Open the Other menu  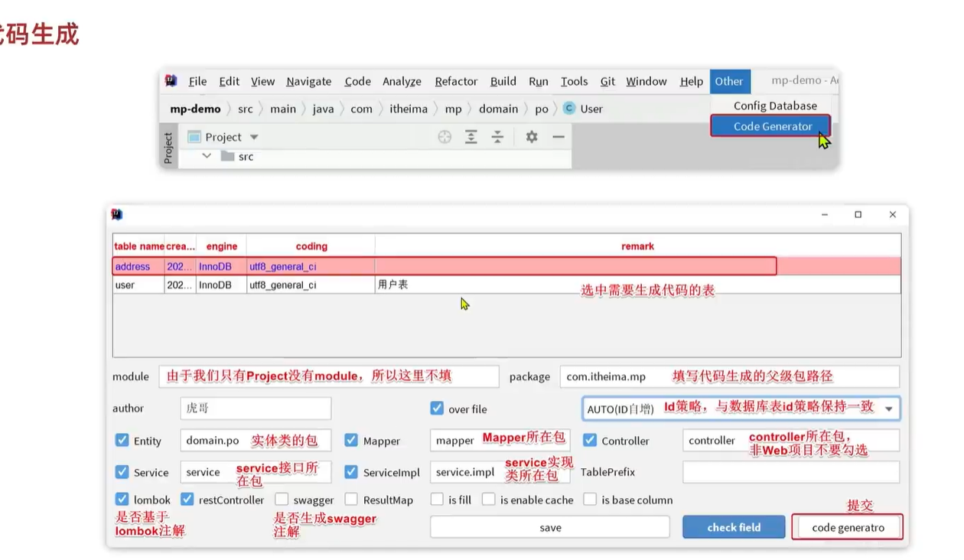(x=729, y=81)
